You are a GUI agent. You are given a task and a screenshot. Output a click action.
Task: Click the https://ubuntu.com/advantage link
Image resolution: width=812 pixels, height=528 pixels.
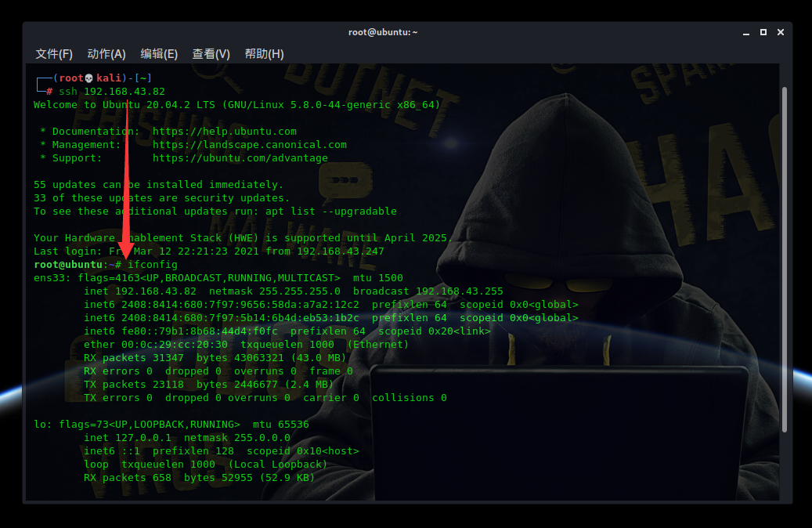[x=240, y=158]
